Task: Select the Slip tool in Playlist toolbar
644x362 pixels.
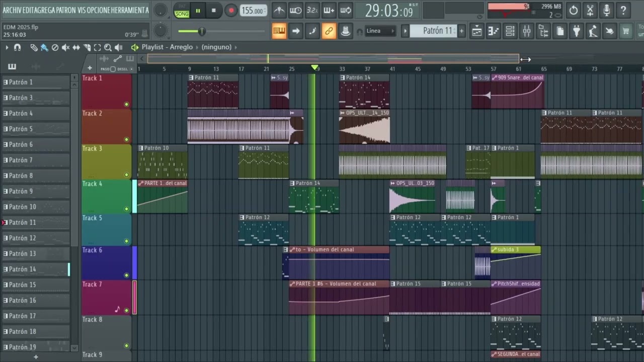Action: pos(76,47)
